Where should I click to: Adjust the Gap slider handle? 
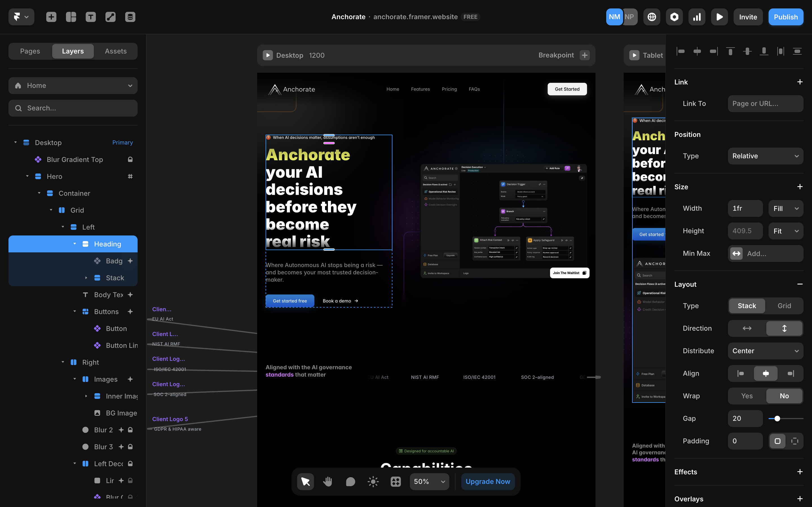click(777, 419)
